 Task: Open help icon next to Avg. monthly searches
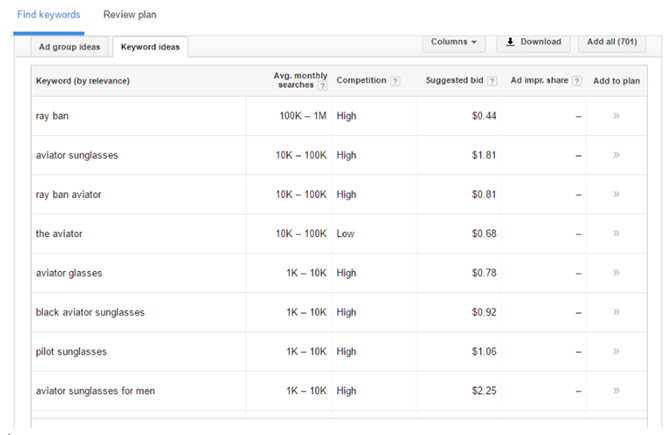pyautogui.click(x=323, y=86)
